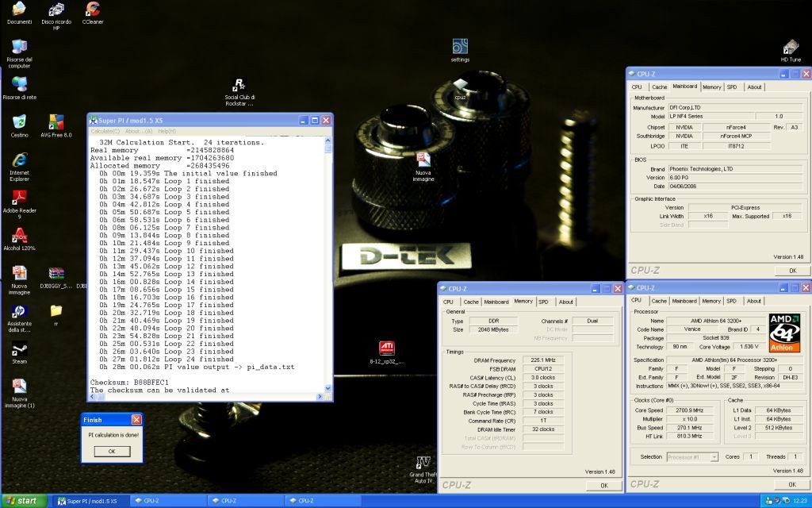
Task: Switch to CPU tab in Mainboard CPU-Z window
Action: 637,87
